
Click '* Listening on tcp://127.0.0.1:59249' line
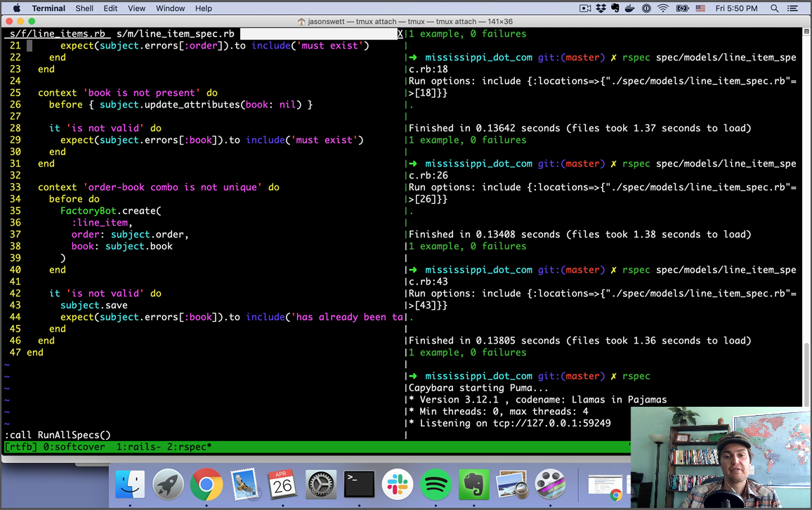(509, 423)
